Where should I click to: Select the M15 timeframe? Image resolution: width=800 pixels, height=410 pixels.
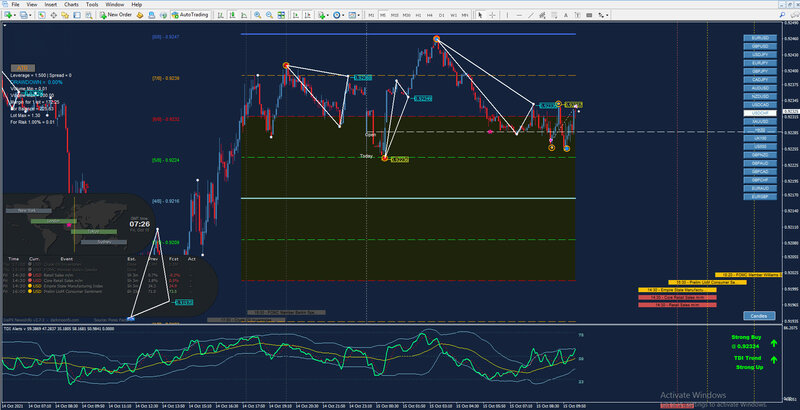point(394,15)
